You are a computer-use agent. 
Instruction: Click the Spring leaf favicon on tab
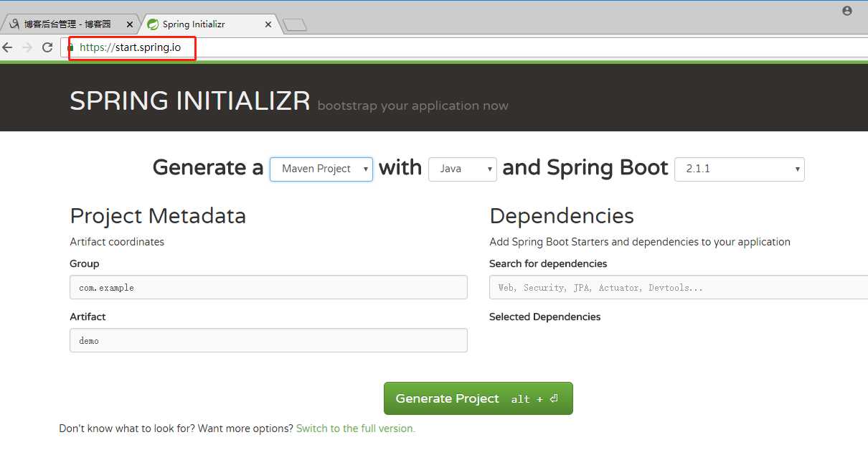coord(153,24)
